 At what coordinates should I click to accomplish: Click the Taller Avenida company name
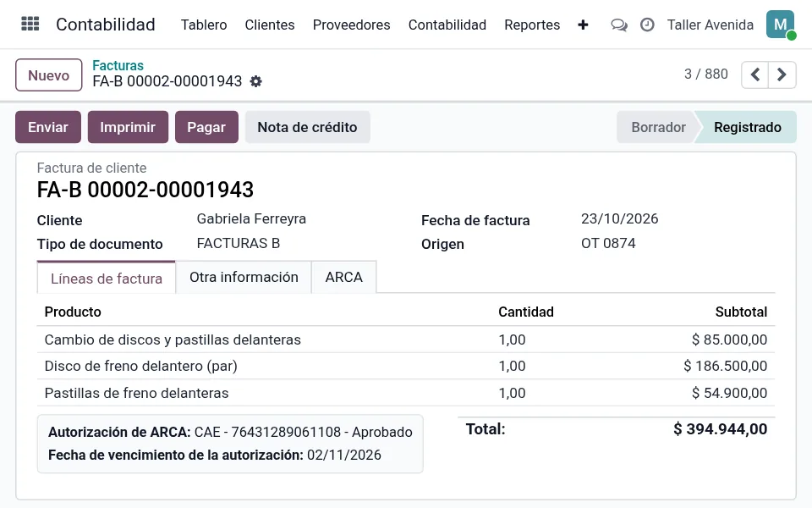710,25
